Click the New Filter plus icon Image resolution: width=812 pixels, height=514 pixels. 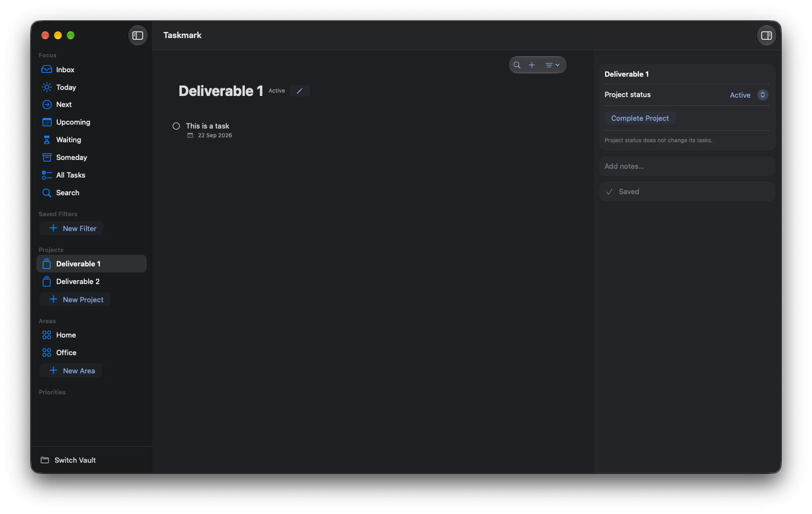(x=54, y=228)
